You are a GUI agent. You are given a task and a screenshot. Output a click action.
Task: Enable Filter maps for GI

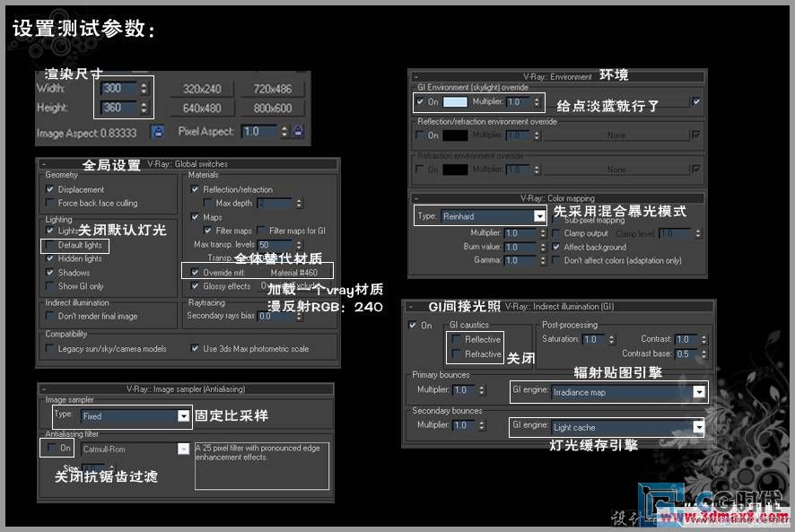pyautogui.click(x=261, y=231)
